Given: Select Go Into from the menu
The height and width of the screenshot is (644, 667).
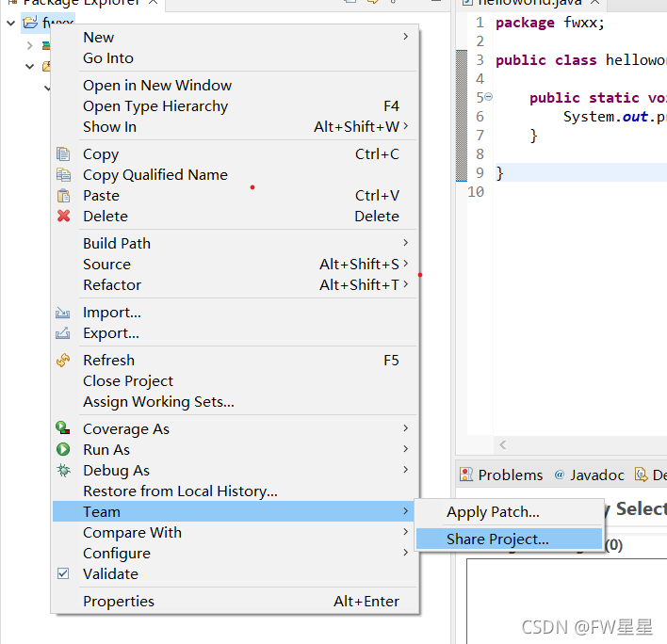Looking at the screenshot, I should coord(235,58).
